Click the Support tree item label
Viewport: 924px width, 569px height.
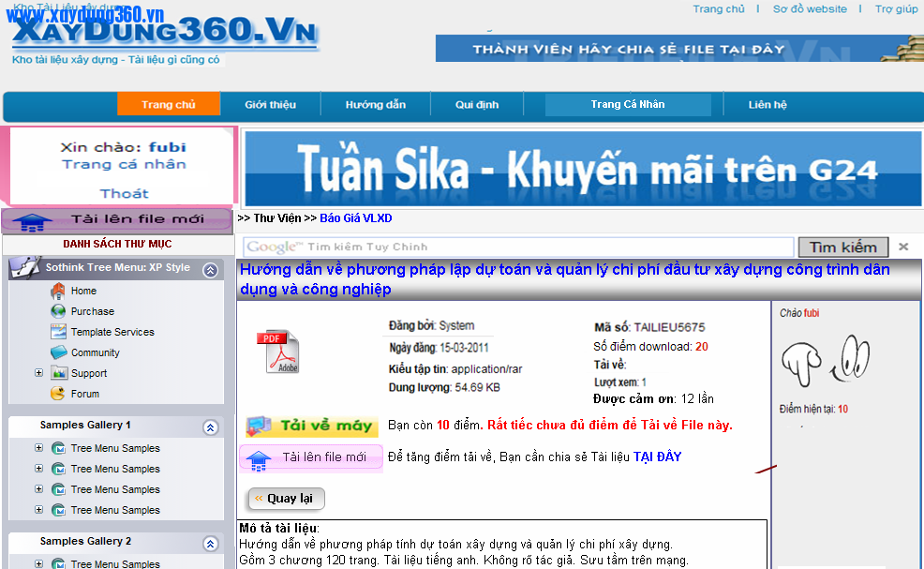[x=89, y=373]
